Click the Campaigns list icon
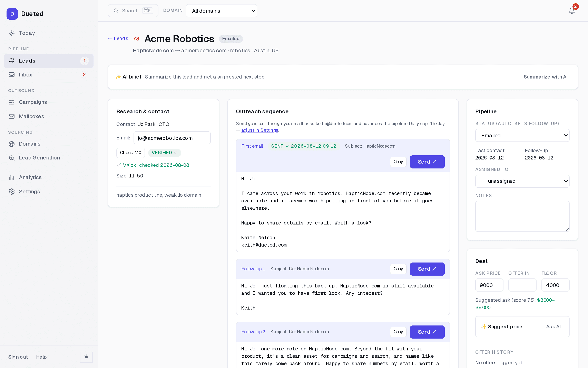Viewport: 588px width, 368px height. pos(12,102)
